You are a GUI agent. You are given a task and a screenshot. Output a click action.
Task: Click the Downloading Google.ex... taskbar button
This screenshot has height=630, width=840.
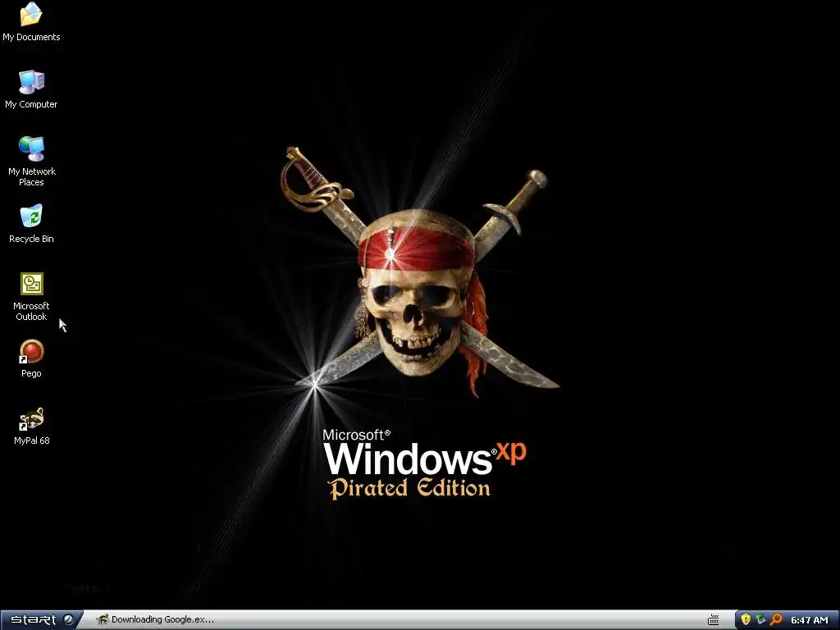pos(155,620)
